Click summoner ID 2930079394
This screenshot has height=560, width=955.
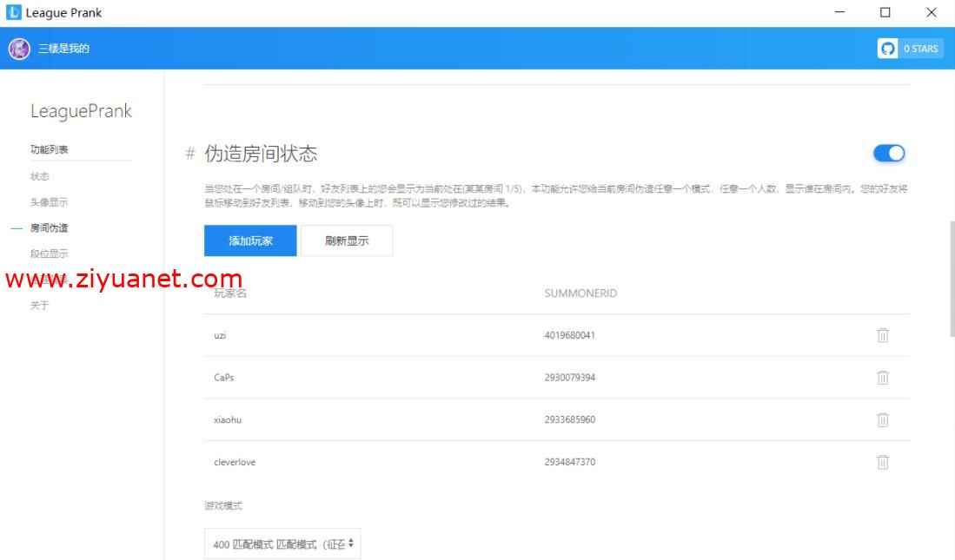(x=569, y=378)
